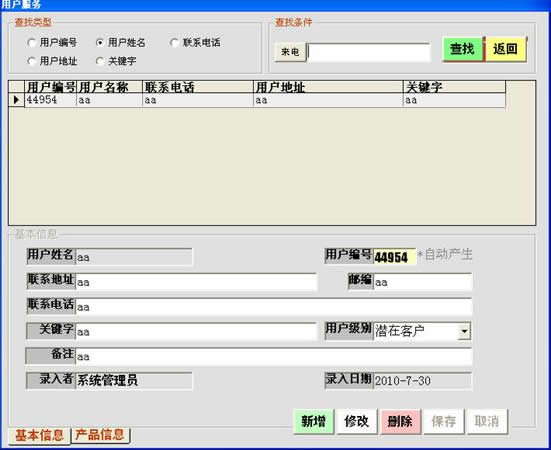The image size is (551, 450).
Task: Click the 关键字 column header in grid
Action: tap(454, 87)
